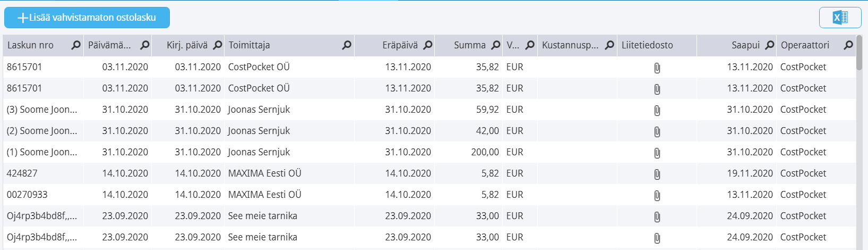The image size is (868, 250).
Task: Click Joonas Sernjuk in 59,92 row
Action: point(259,110)
